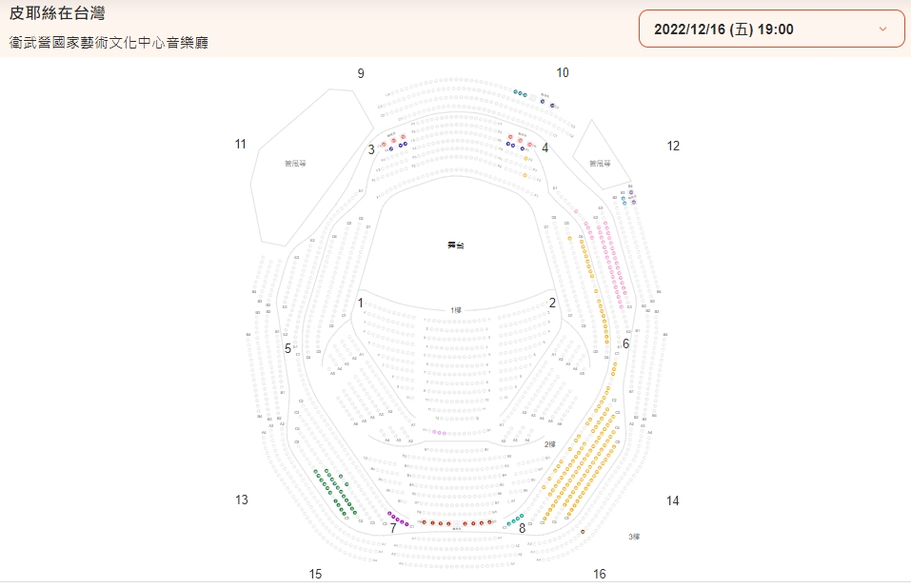Pick the teal seats near section 10
Viewport: 911px width, 588px height.
pyautogui.click(x=520, y=93)
